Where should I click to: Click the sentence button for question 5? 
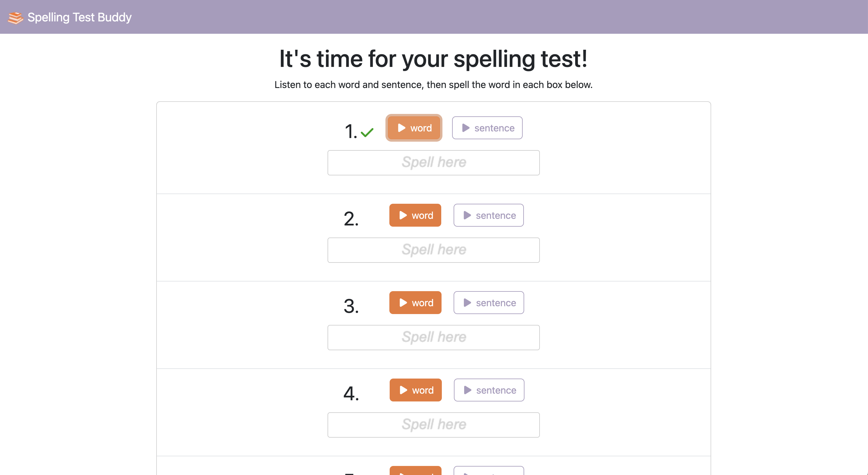(489, 471)
